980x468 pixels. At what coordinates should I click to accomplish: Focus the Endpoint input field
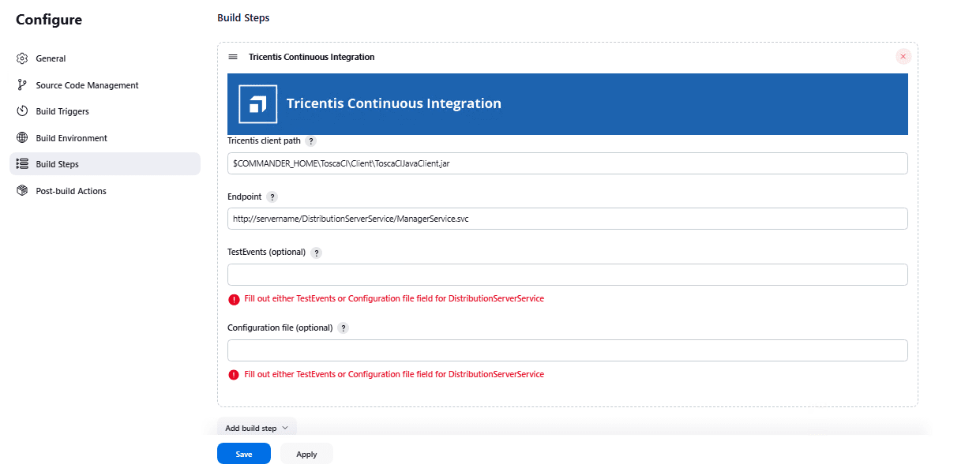tap(567, 219)
